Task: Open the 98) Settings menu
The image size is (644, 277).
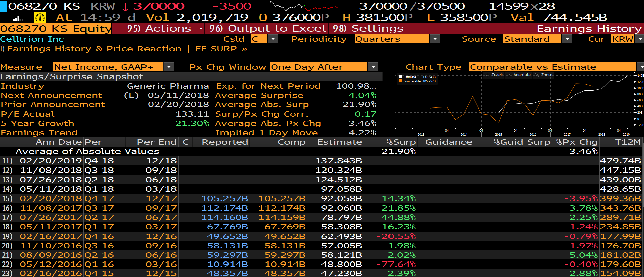Action: (368, 29)
